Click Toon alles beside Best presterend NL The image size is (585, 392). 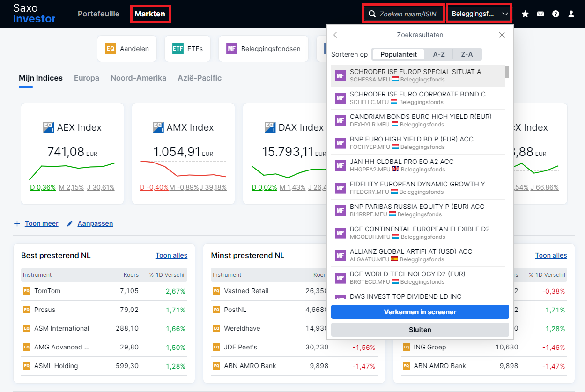pyautogui.click(x=171, y=255)
